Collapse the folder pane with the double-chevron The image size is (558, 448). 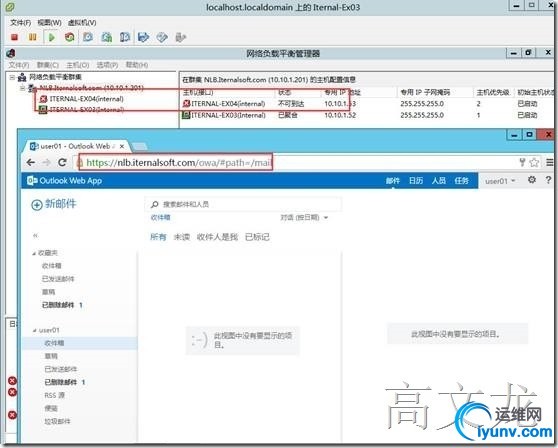click(x=35, y=235)
